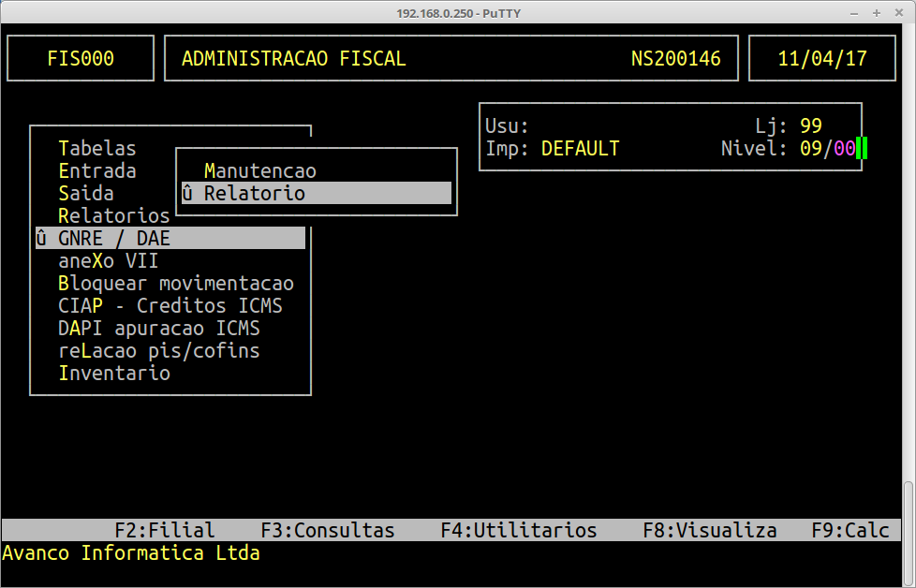The height and width of the screenshot is (588, 916).
Task: Open CIAP - Creditos ICMS
Action: pyautogui.click(x=170, y=306)
